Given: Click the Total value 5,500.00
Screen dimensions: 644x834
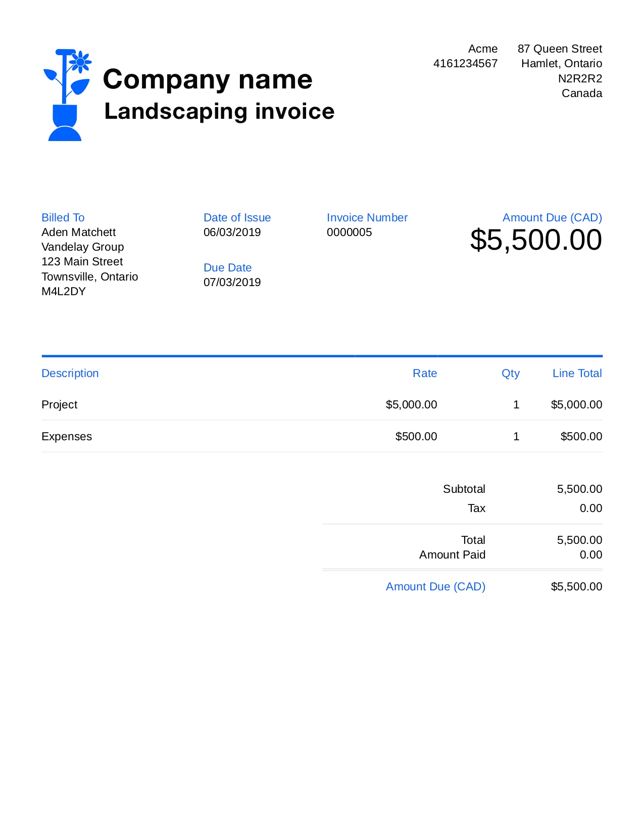Looking at the screenshot, I should pyautogui.click(x=580, y=540).
